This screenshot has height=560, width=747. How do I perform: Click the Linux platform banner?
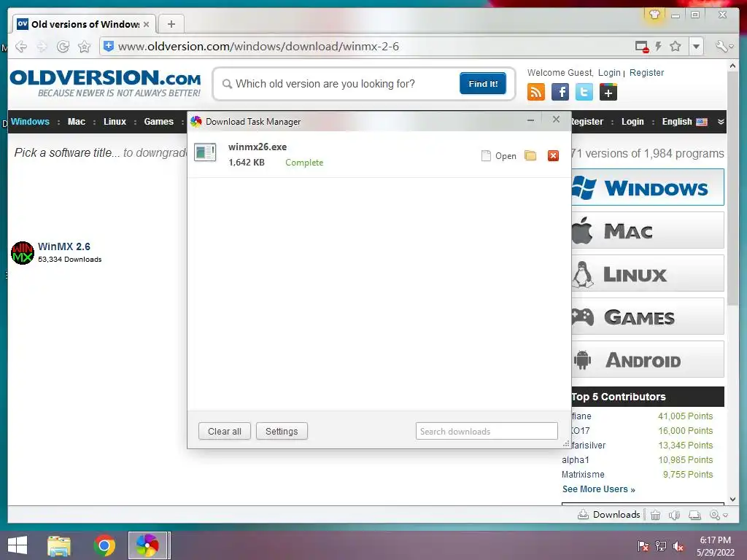click(x=648, y=273)
